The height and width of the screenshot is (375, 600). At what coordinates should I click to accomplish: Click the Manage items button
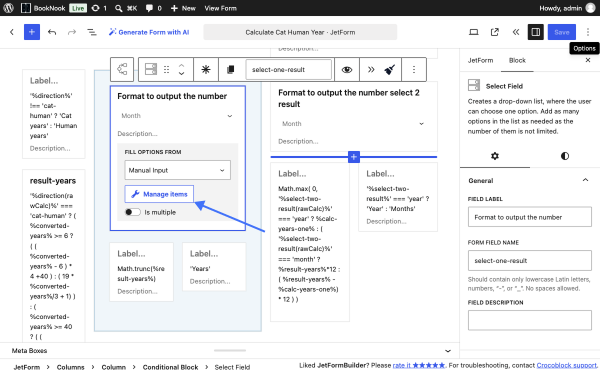[x=159, y=194]
